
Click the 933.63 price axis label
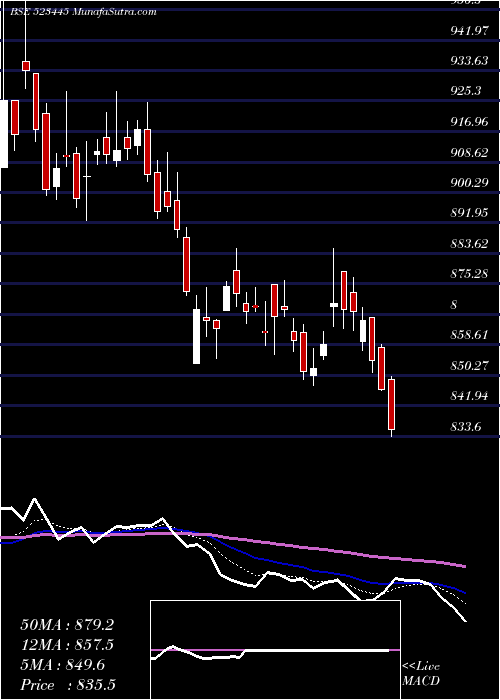pos(469,61)
